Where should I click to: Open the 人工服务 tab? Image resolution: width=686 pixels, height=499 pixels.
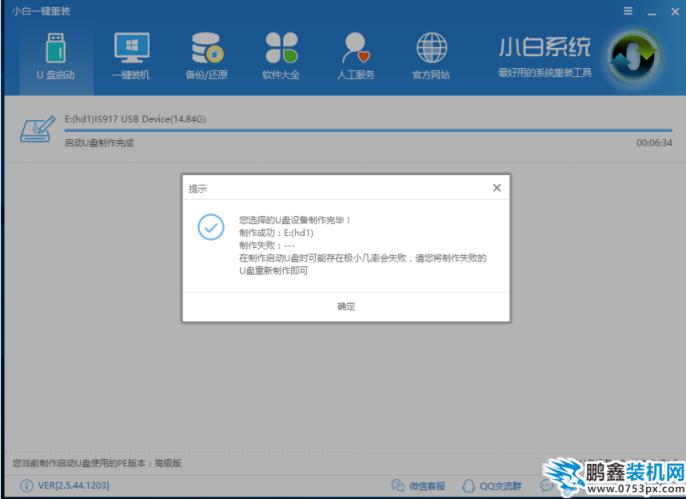click(356, 57)
